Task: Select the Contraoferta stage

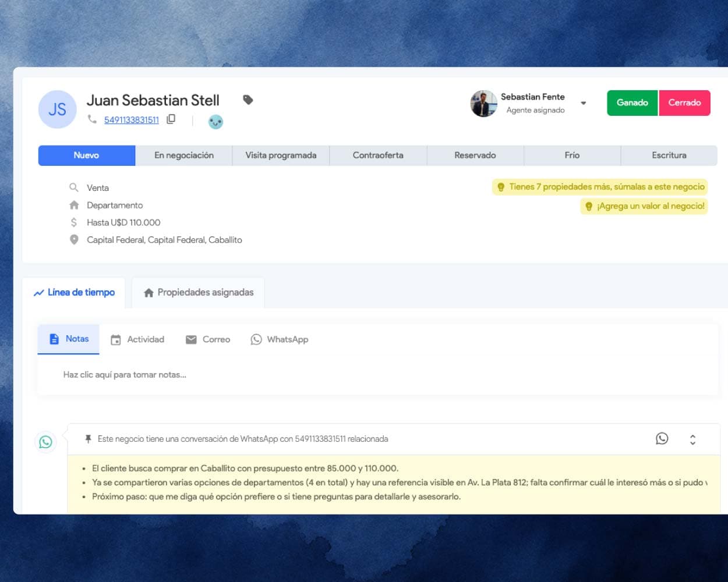Action: (378, 155)
